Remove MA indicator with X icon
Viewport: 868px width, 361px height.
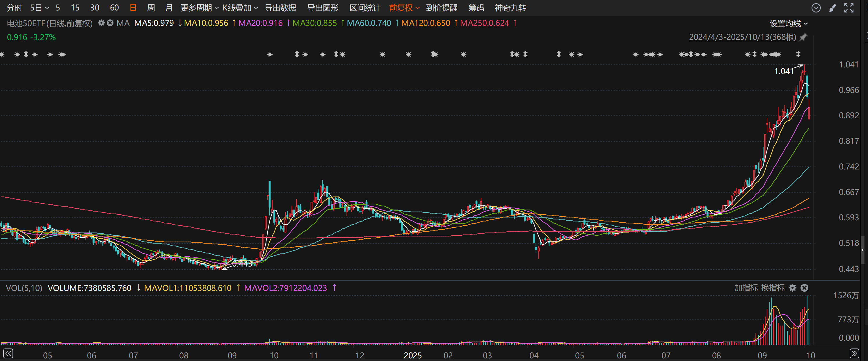click(x=110, y=23)
